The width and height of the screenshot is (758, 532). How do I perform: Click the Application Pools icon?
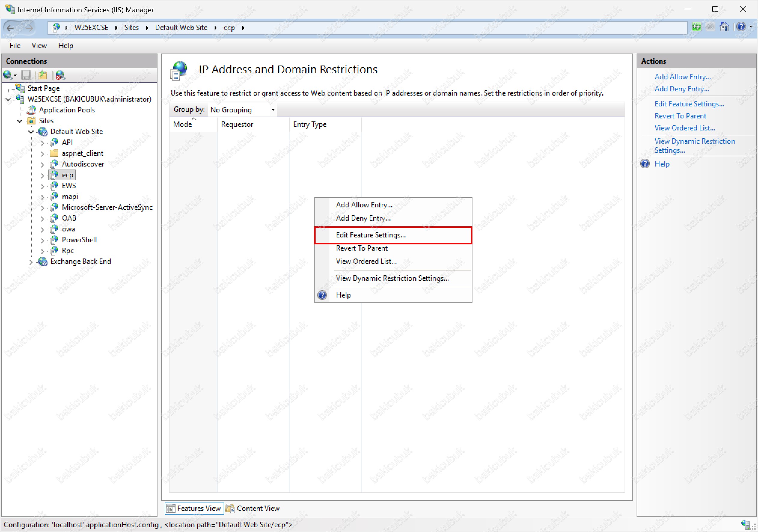[31, 110]
